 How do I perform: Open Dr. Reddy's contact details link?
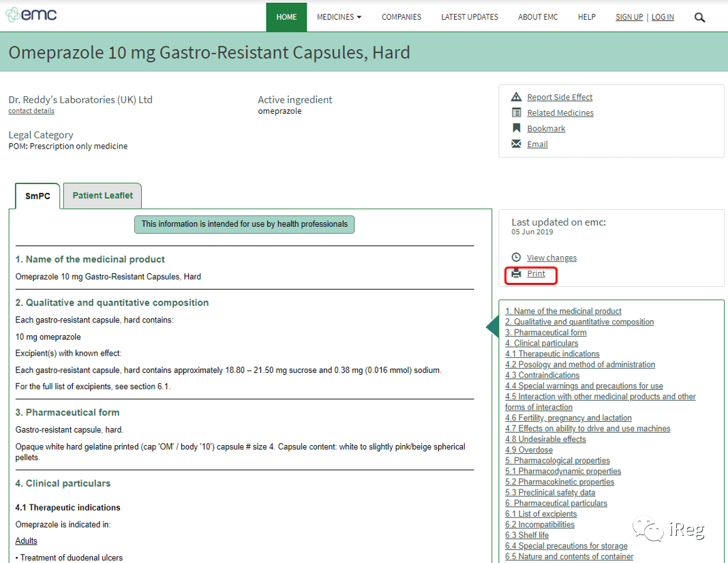click(x=31, y=111)
